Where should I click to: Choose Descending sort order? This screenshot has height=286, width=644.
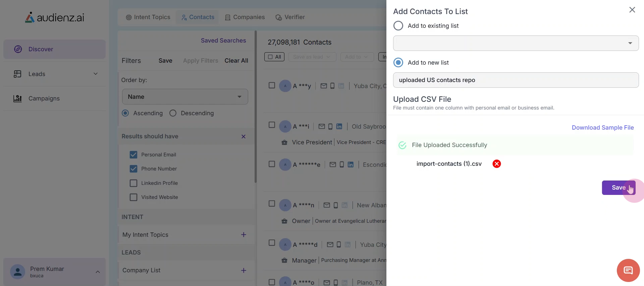[173, 113]
